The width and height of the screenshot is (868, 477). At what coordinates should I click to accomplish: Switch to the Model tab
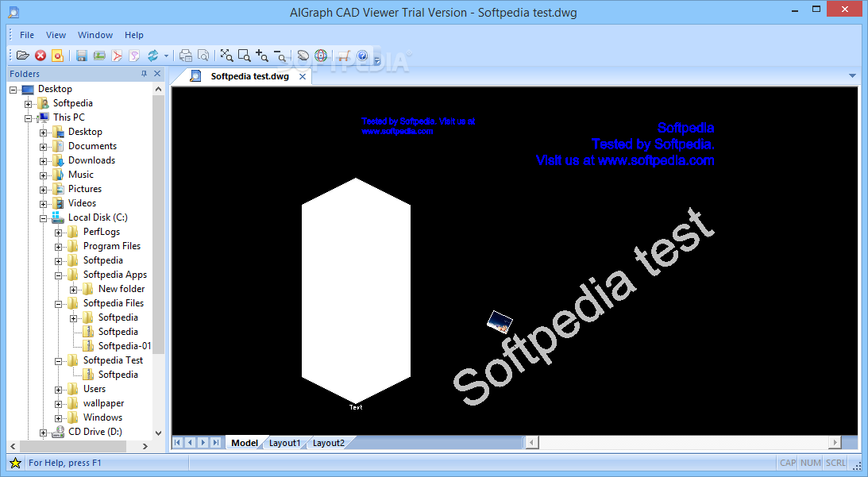click(245, 443)
